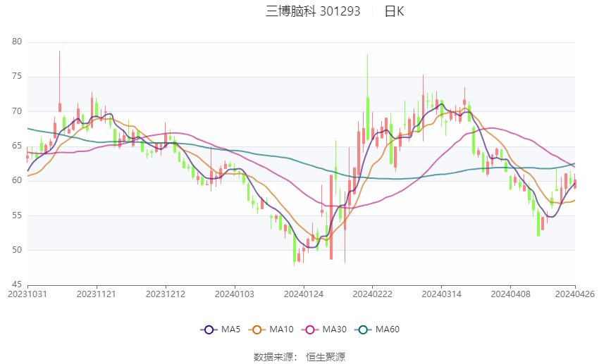Click the teal MA60 legend circle marker
Screen dimensions: 599x364
tap(364, 330)
